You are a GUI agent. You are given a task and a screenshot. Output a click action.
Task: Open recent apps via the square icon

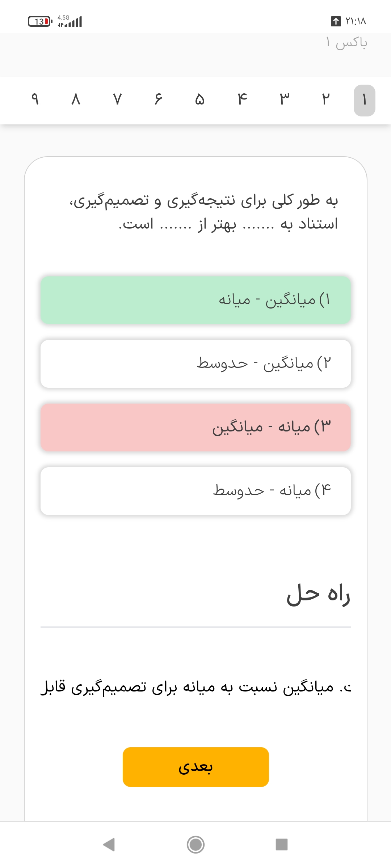point(281,845)
